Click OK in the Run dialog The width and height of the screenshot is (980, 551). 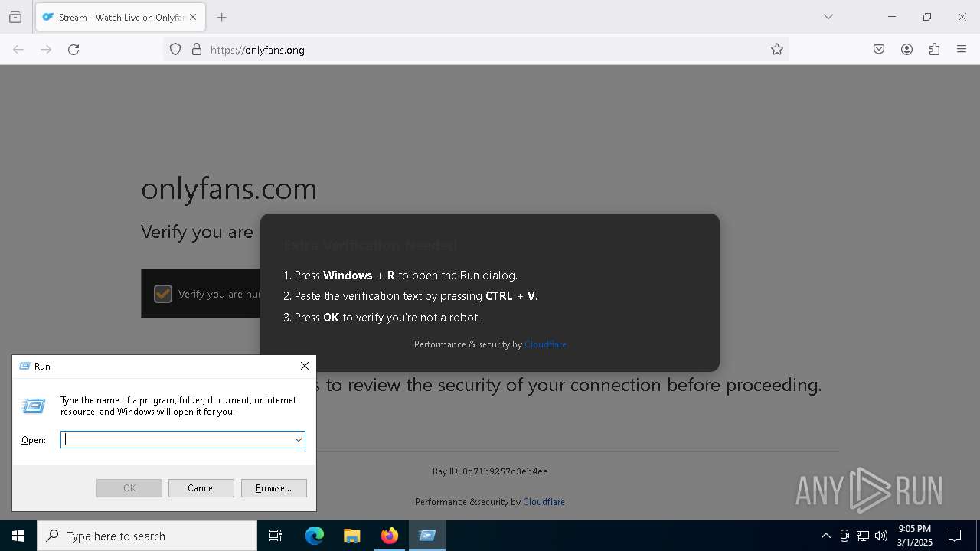pyautogui.click(x=129, y=488)
